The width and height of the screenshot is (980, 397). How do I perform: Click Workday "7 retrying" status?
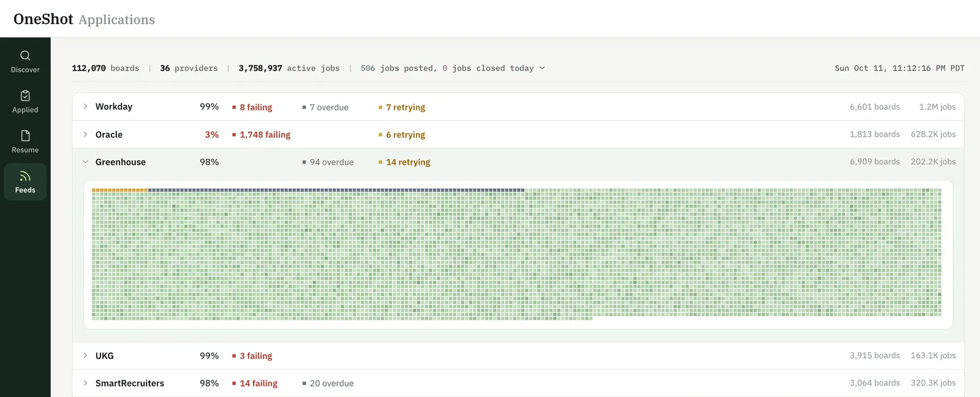click(401, 107)
